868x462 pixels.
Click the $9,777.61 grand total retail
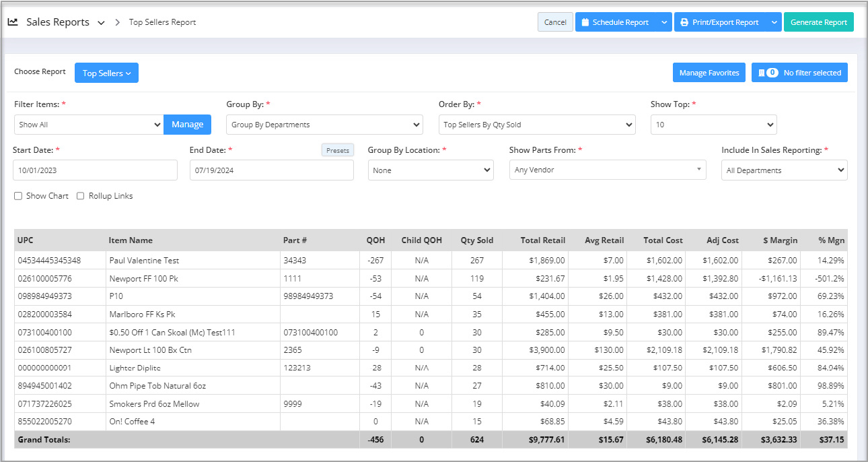tap(545, 440)
